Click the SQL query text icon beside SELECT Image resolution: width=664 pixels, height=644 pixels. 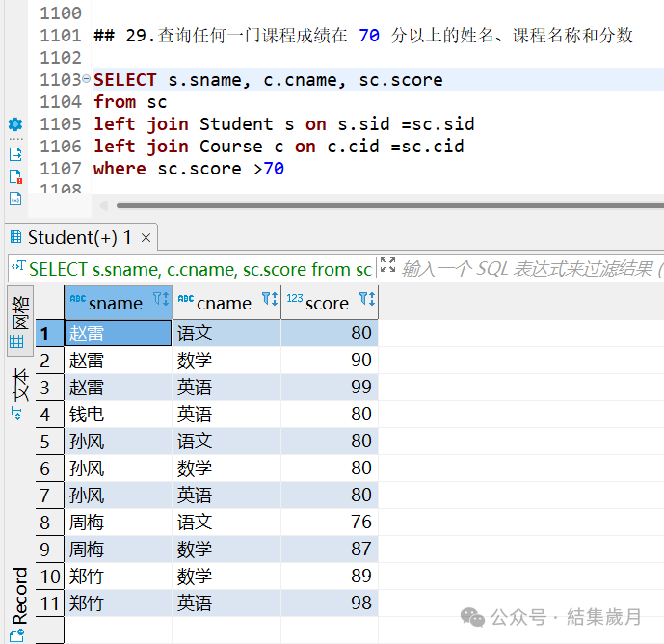pos(18,266)
